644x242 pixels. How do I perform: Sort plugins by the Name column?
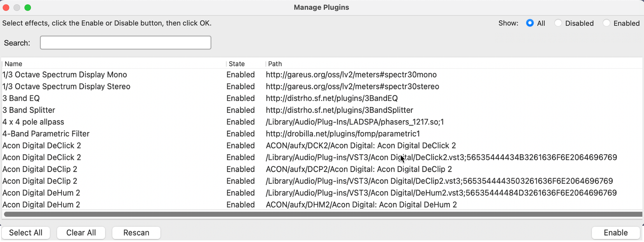(x=14, y=64)
